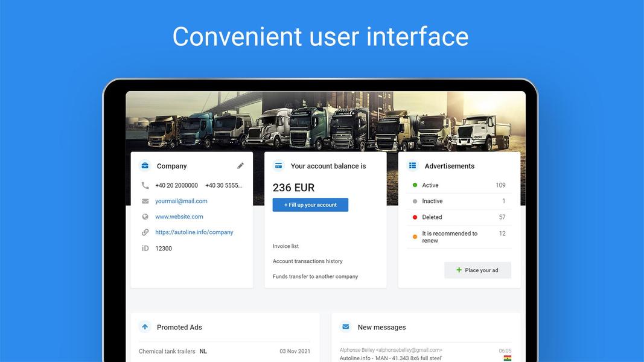The image size is (644, 362).
Task: Click the globe icon beside www.website.com
Action: (x=145, y=217)
